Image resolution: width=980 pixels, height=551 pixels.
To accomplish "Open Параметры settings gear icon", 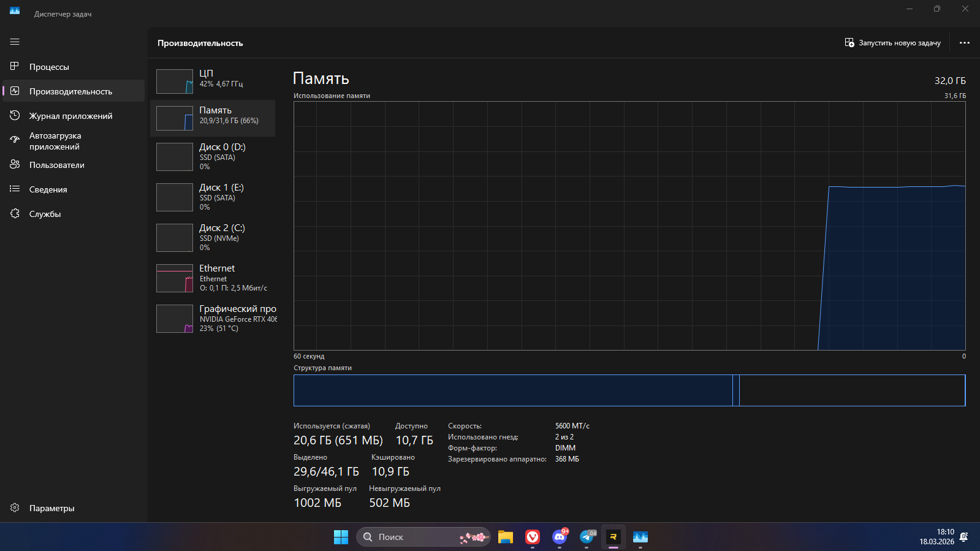I will 15,507.
